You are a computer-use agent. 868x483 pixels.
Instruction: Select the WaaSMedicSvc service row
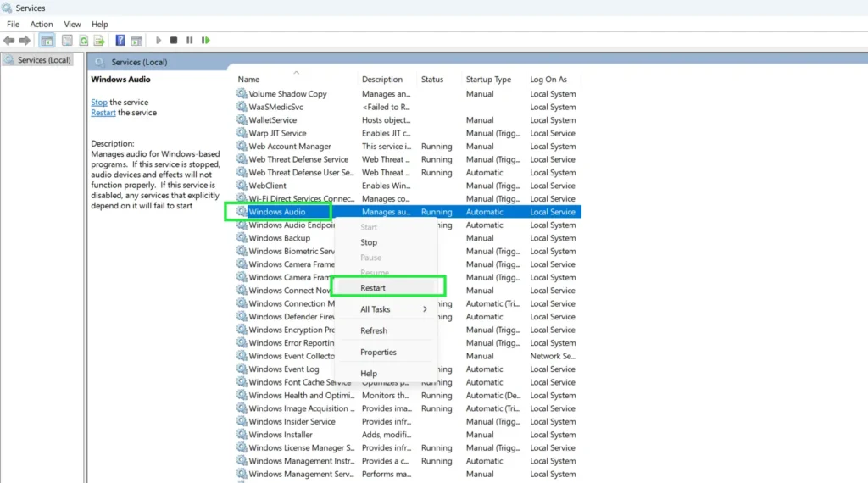click(x=408, y=107)
